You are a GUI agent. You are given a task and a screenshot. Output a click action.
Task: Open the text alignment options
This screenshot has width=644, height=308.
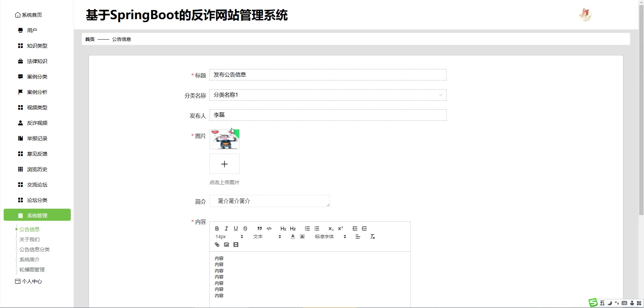coord(358,237)
